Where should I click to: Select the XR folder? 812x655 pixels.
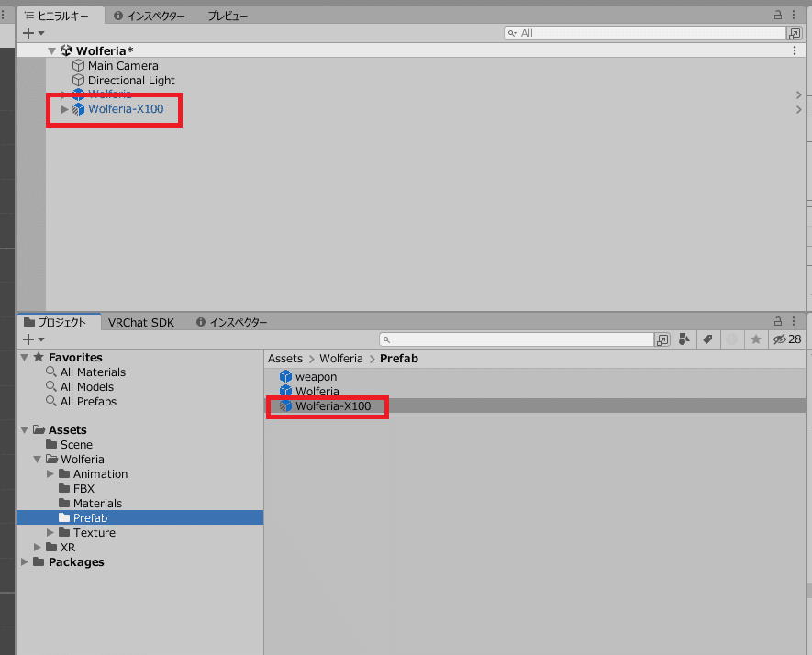point(67,548)
